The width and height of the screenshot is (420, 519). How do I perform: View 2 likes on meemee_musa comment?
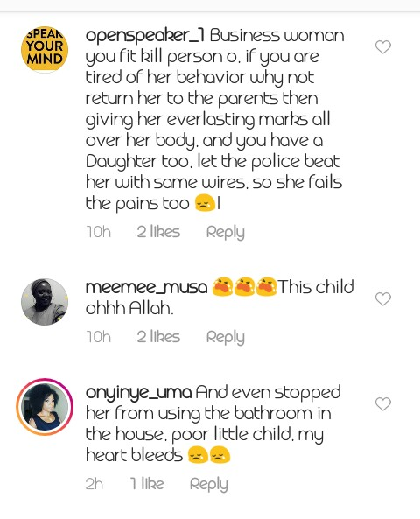pyautogui.click(x=158, y=337)
